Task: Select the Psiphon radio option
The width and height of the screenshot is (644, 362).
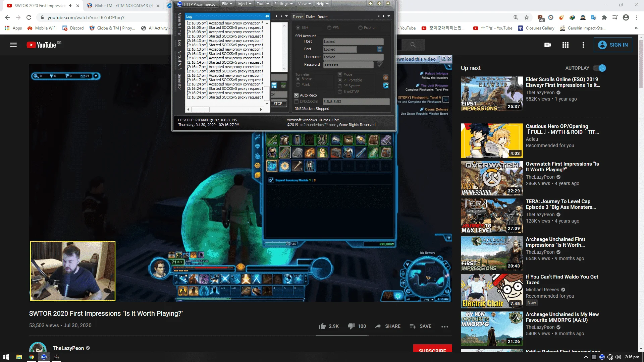Action: 367,27
